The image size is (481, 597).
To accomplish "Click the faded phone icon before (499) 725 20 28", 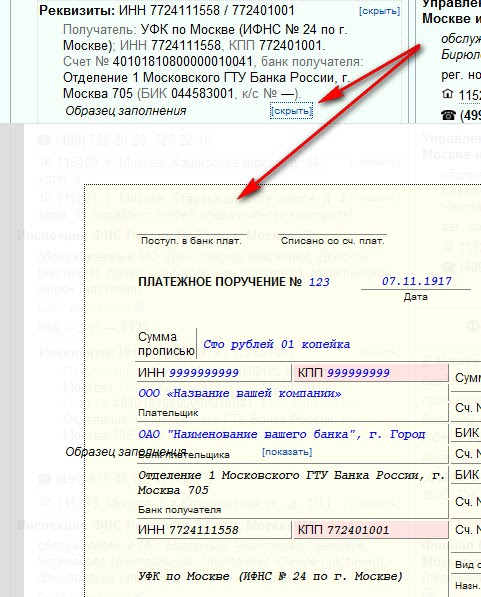I will (x=45, y=140).
